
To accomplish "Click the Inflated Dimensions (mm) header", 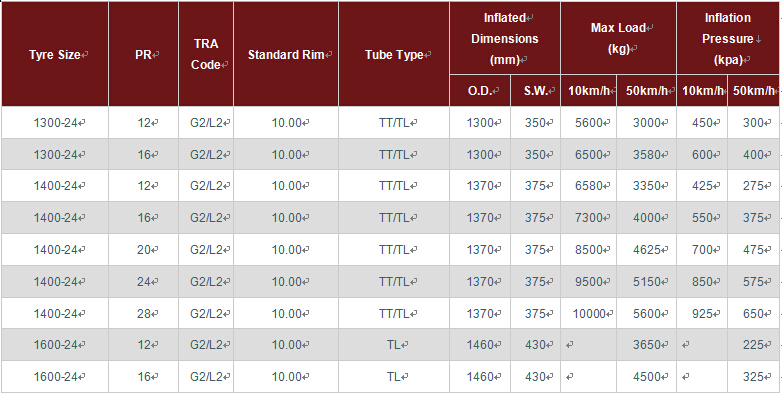I will [x=505, y=38].
